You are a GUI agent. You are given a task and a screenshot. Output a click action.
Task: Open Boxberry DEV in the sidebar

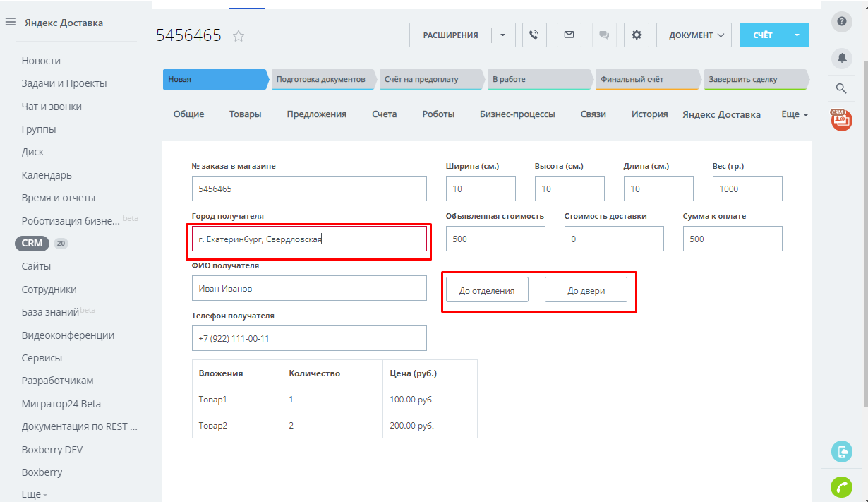(x=52, y=450)
